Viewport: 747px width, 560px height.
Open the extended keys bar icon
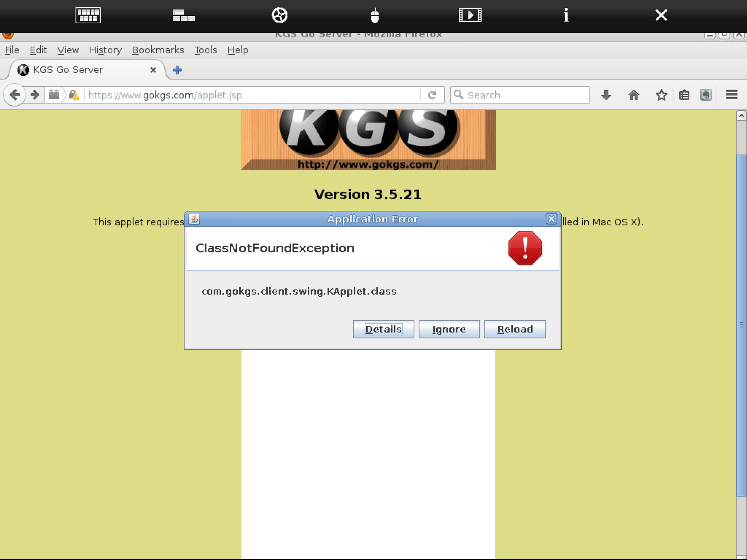click(x=183, y=15)
